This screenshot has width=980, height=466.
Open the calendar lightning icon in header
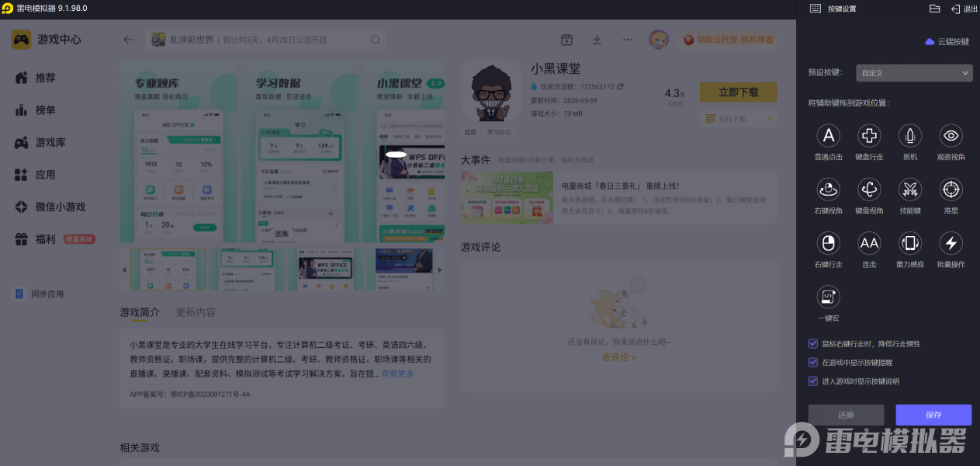pos(567,40)
